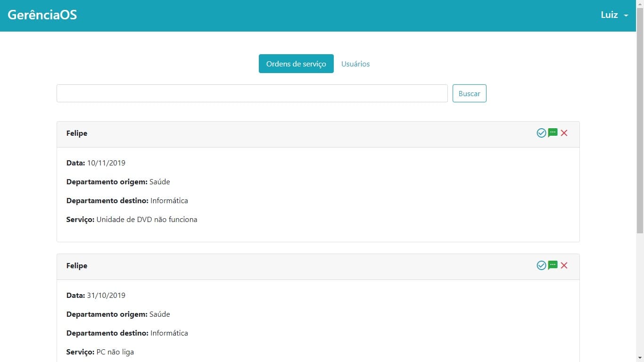The image size is (644, 362).
Task: Click the Saúde department text
Action: (x=159, y=181)
